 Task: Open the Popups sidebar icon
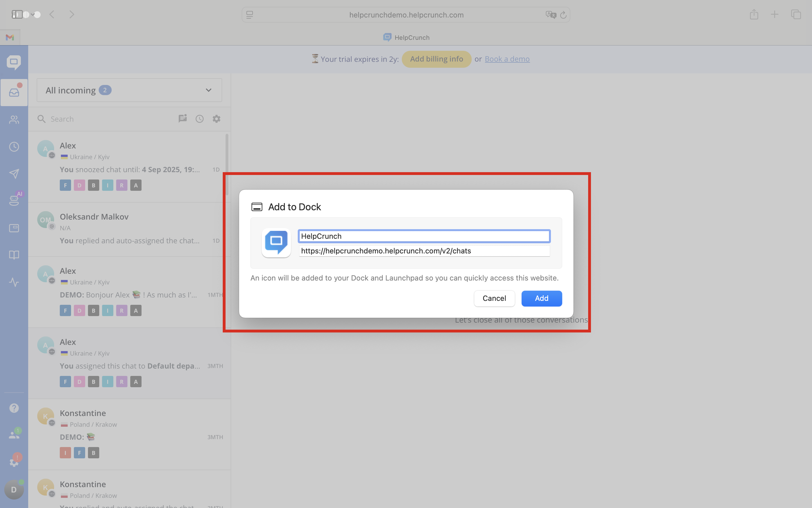(x=14, y=228)
